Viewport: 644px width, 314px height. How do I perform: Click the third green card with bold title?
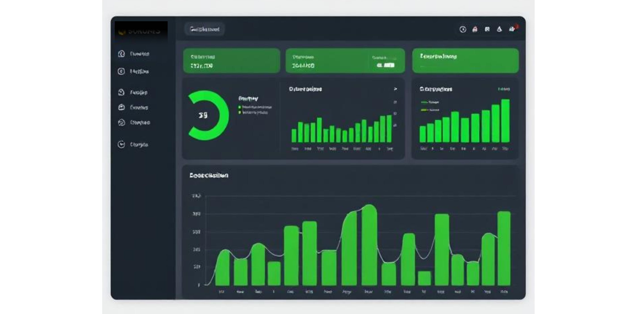pos(465,61)
